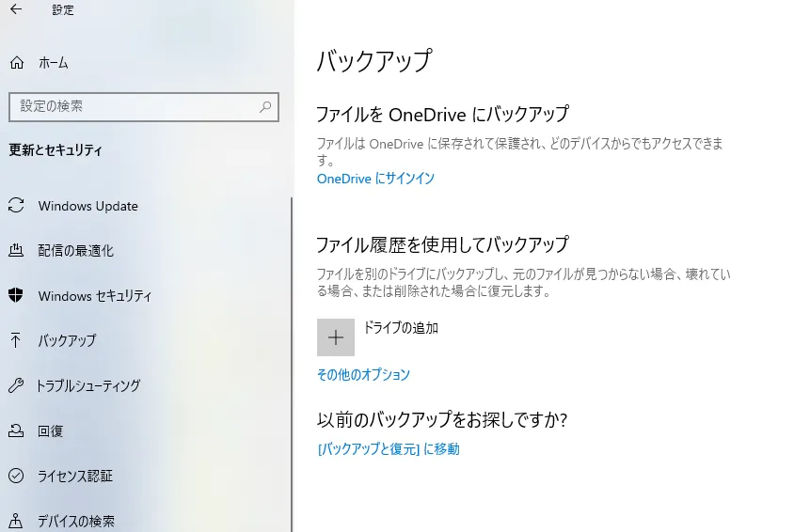Open the OneDrive にサインイン link
Viewport: 794px width, 532px height.
[x=375, y=179]
